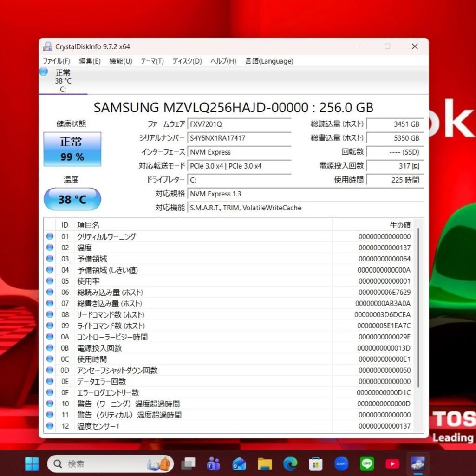476x476 pixels.
Task: Select the 使用率 attribute row
Action: coord(186,281)
